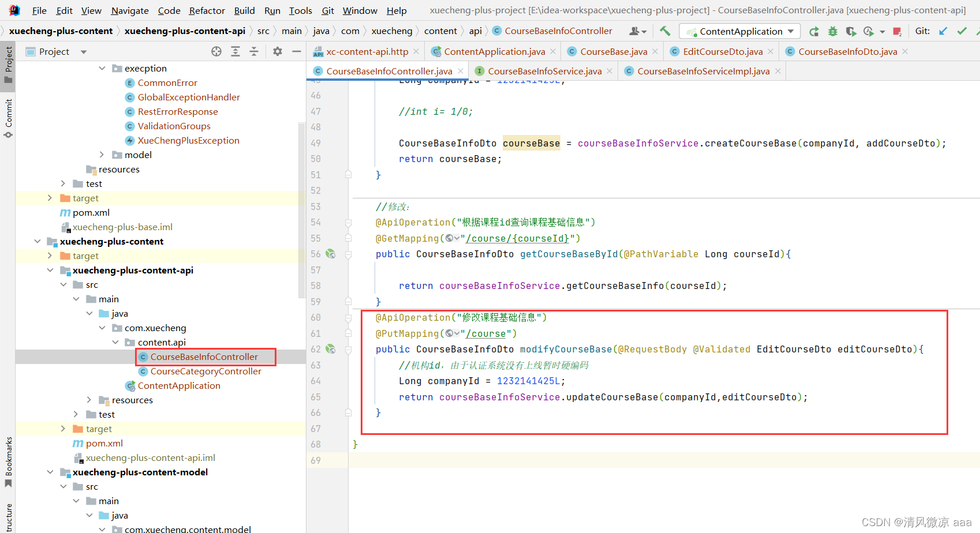
Task: Select XueChengPlusException in project tree
Action: (188, 140)
